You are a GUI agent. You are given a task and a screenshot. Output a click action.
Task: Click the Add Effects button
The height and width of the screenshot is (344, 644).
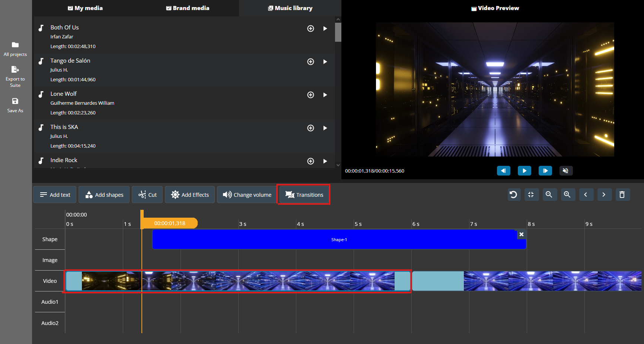tap(190, 195)
